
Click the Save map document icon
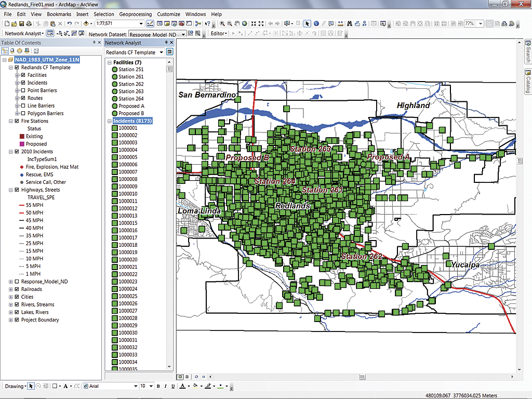(21, 24)
